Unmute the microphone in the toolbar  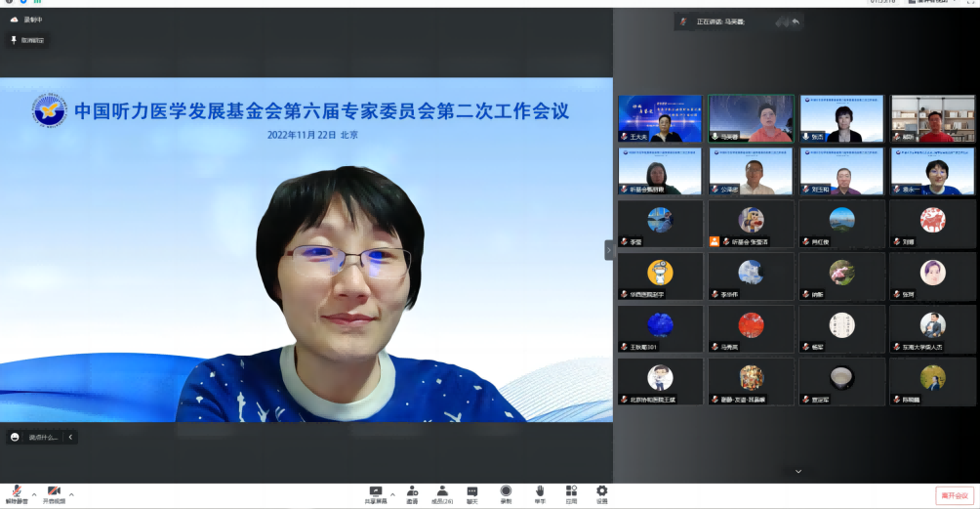pos(18,492)
